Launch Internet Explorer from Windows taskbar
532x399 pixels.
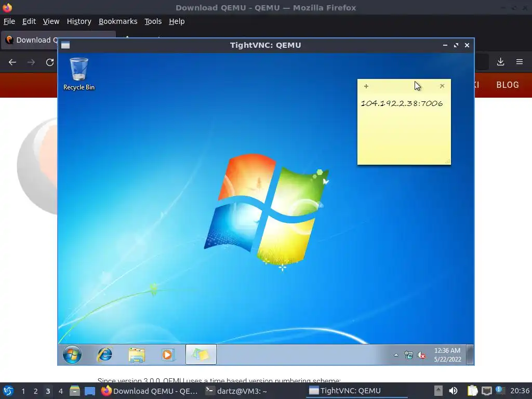coord(104,354)
